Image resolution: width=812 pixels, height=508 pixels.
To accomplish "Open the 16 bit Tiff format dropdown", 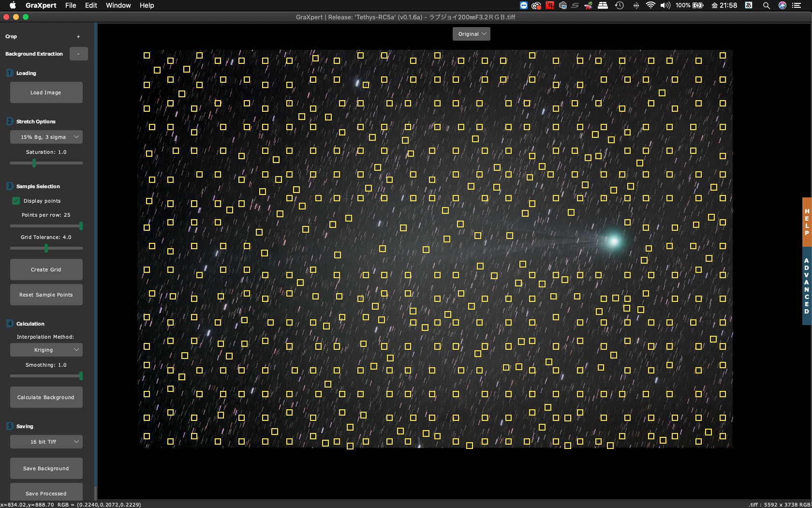I will pos(46,442).
